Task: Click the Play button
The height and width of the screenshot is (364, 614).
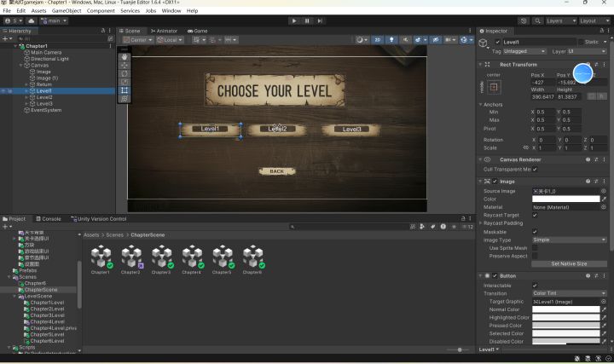Action: 294,20
